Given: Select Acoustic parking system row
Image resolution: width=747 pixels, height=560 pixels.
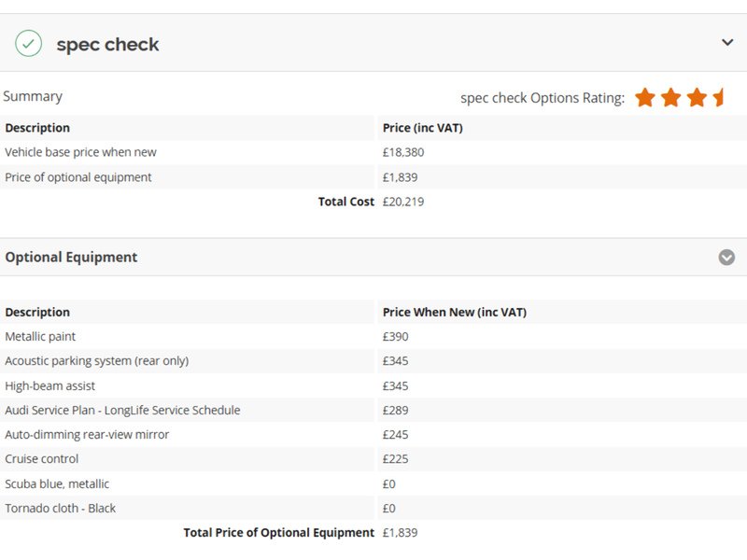Looking at the screenshot, I should pos(373,361).
